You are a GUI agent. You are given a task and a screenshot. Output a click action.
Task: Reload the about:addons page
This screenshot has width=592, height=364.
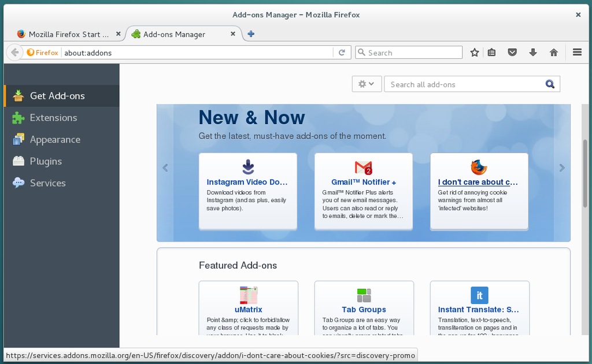pos(342,53)
